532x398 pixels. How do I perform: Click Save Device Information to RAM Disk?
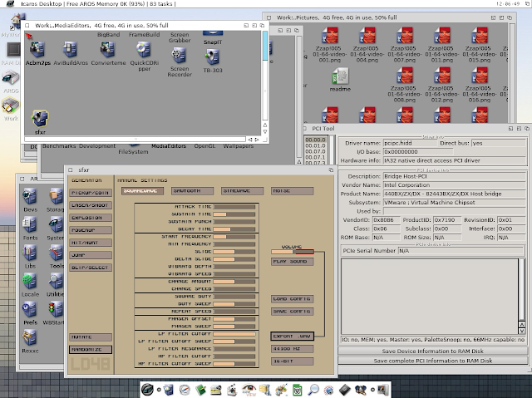432,351
